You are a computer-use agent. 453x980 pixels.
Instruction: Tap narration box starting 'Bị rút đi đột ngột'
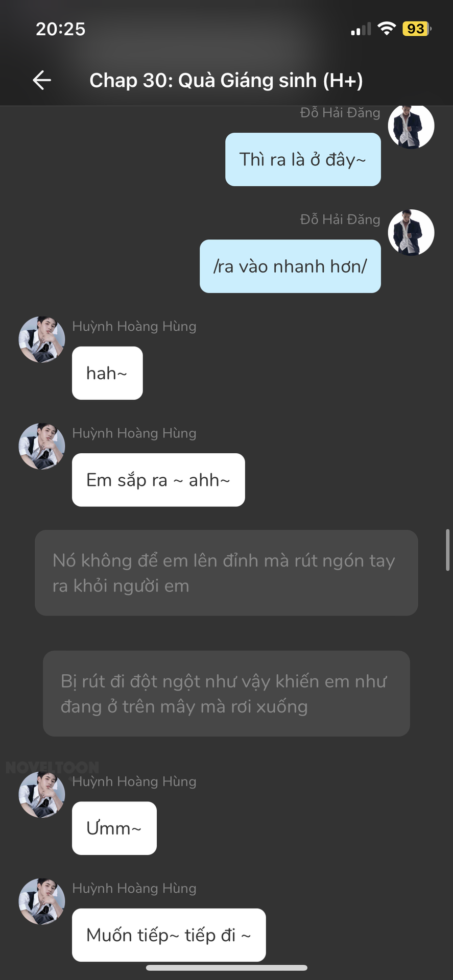point(226,694)
